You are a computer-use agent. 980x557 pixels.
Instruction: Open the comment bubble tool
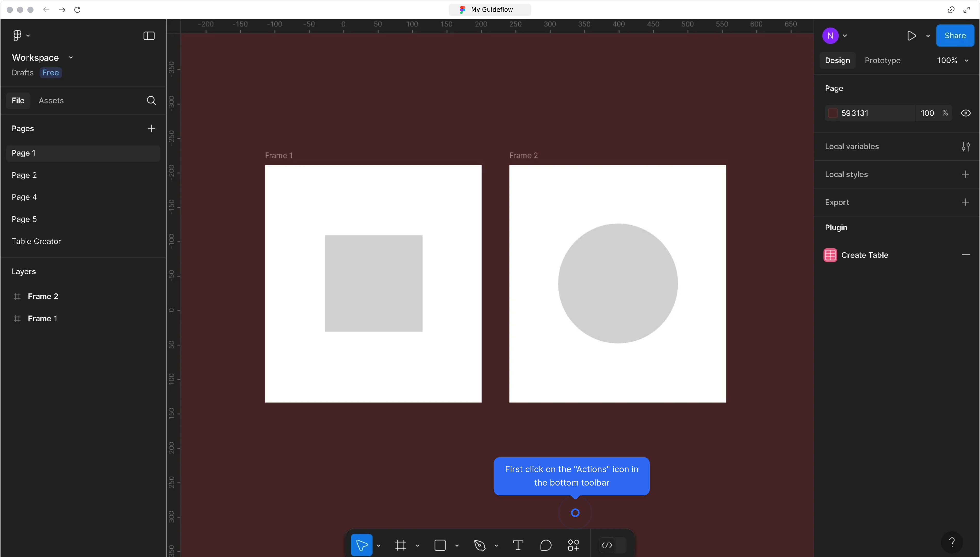[x=546, y=545]
